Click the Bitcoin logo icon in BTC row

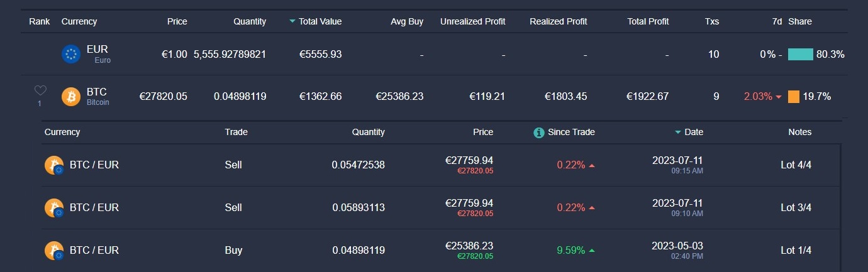point(71,97)
